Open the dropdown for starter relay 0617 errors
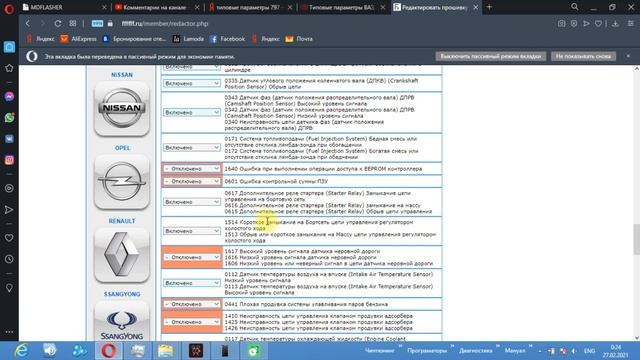The width and height of the screenshot is (640, 360). pyautogui.click(x=191, y=202)
